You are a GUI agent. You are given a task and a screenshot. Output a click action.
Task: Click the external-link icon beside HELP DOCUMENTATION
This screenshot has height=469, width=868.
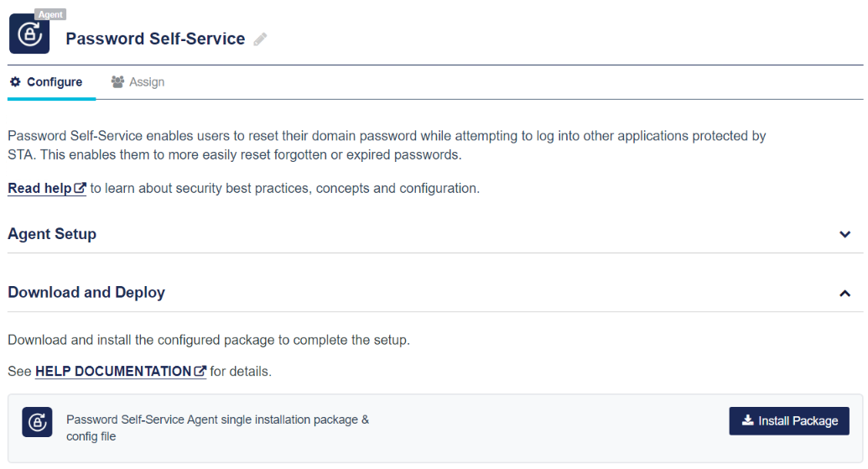pos(200,371)
